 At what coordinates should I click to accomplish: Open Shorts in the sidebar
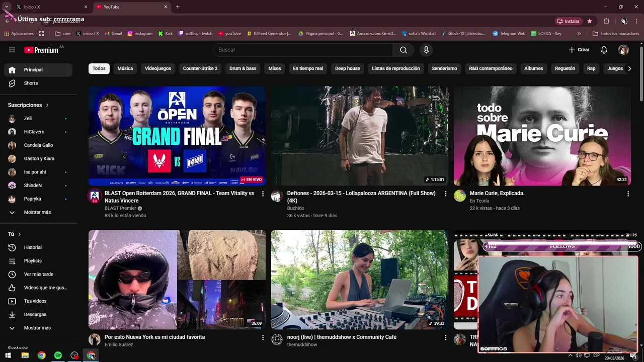(x=38, y=83)
